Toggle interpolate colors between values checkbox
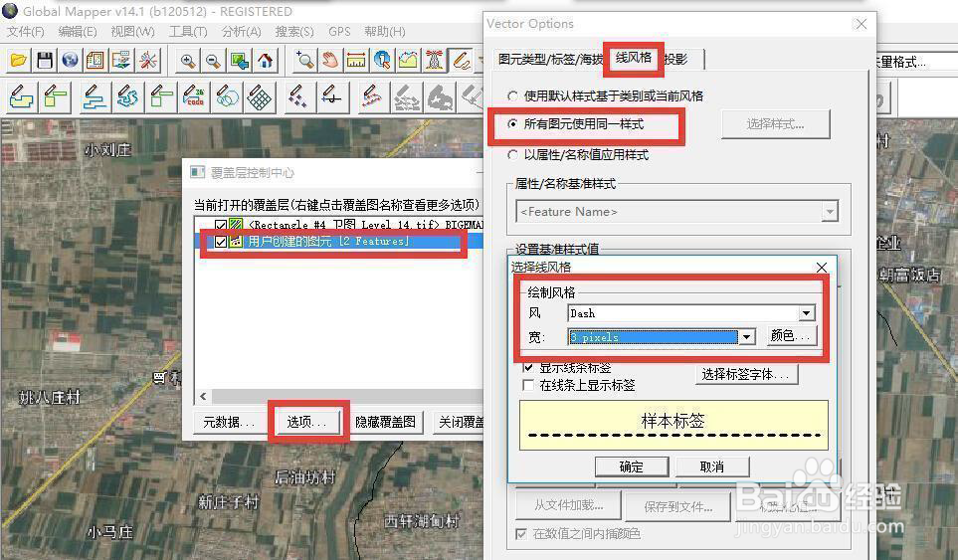958x560 pixels. pos(521,534)
